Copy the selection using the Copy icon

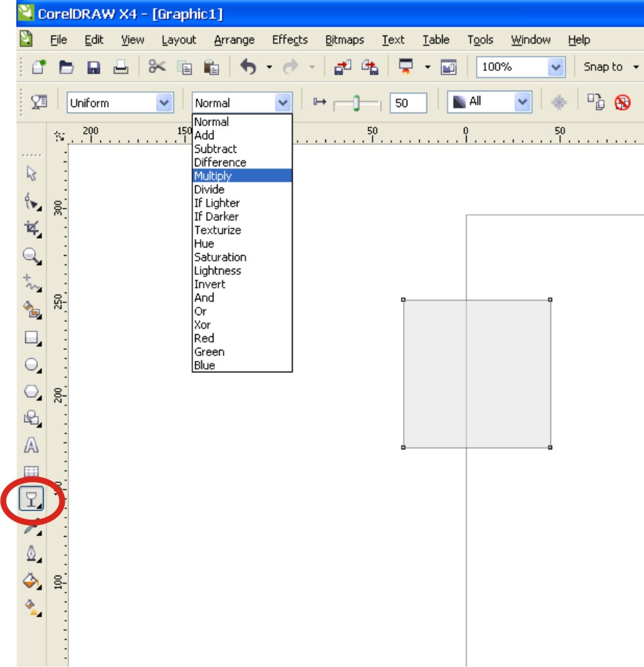coord(184,68)
